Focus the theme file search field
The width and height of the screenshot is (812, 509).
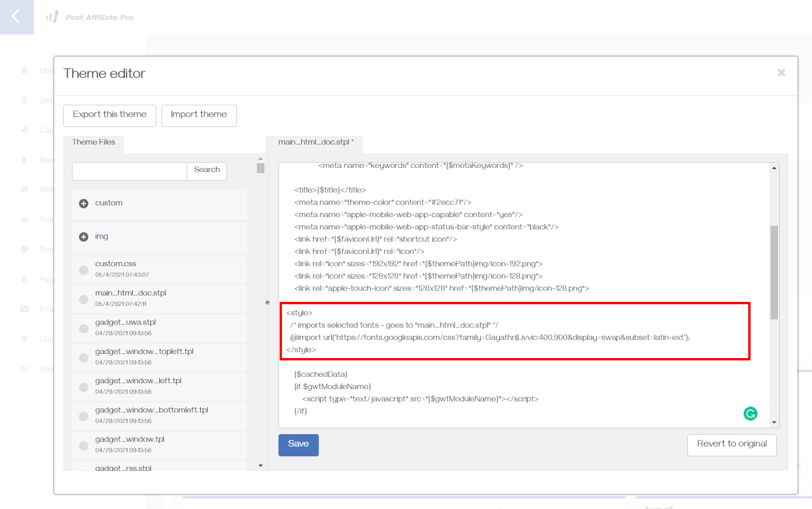coord(129,171)
